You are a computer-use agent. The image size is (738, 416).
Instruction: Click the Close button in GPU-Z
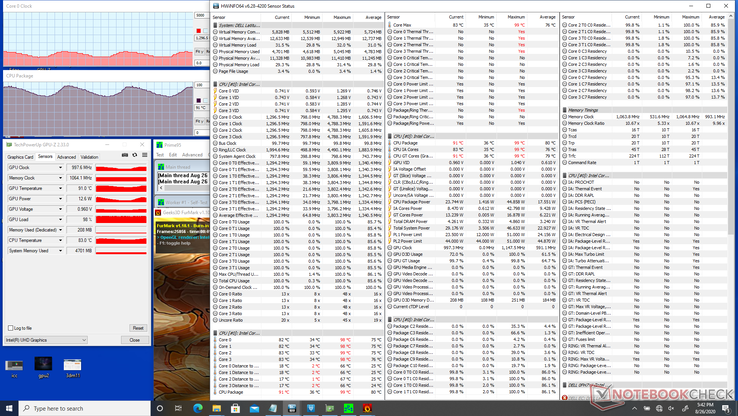click(x=135, y=340)
